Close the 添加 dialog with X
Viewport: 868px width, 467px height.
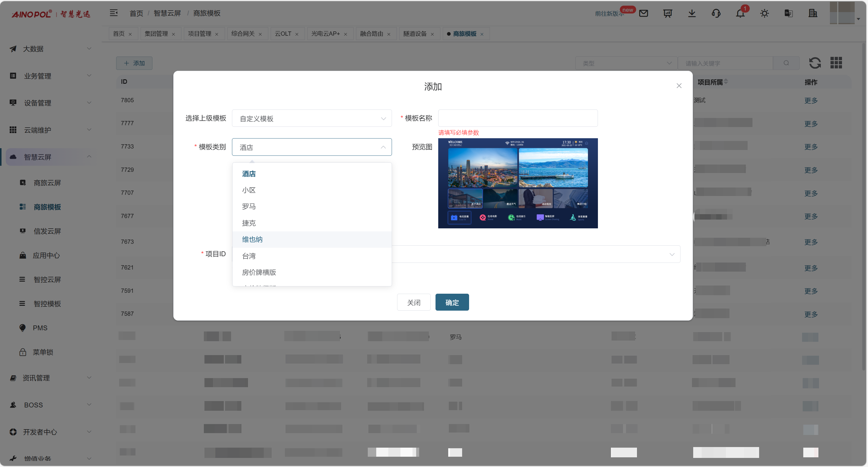679,86
